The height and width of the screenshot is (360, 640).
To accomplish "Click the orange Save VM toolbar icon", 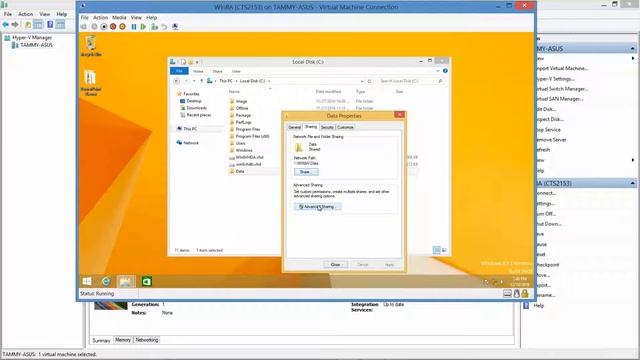I will point(122,27).
